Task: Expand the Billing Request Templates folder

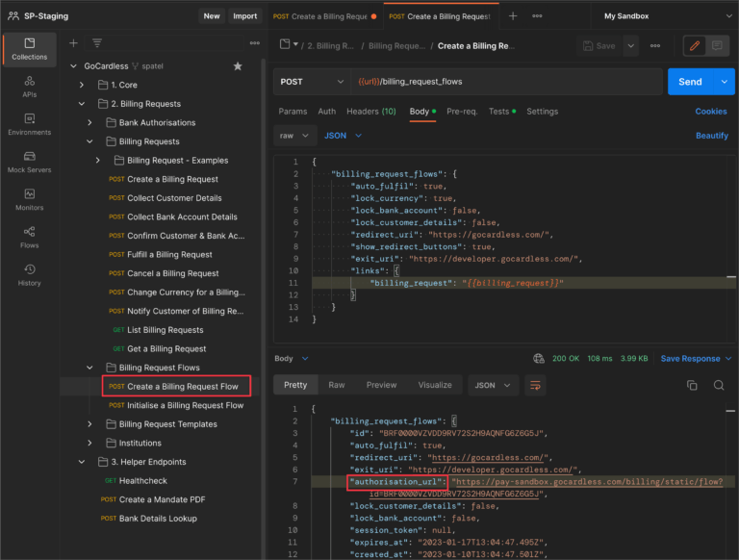Action: click(89, 424)
